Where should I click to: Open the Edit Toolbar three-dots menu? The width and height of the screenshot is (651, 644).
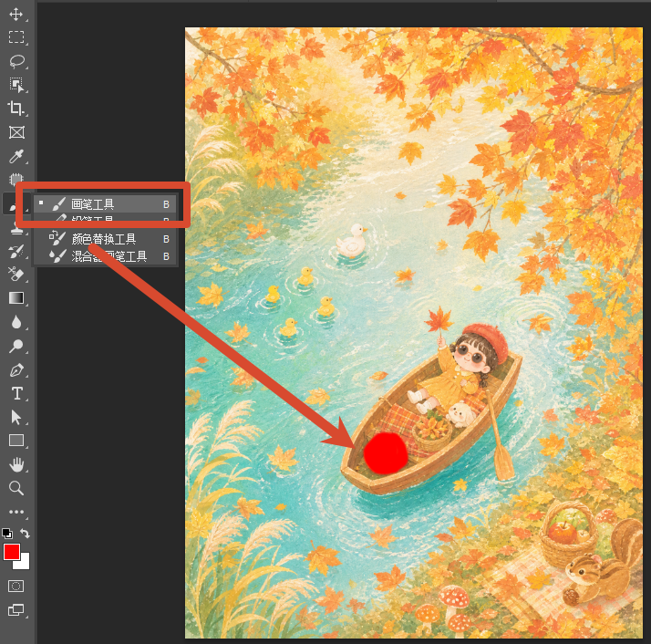click(16, 512)
